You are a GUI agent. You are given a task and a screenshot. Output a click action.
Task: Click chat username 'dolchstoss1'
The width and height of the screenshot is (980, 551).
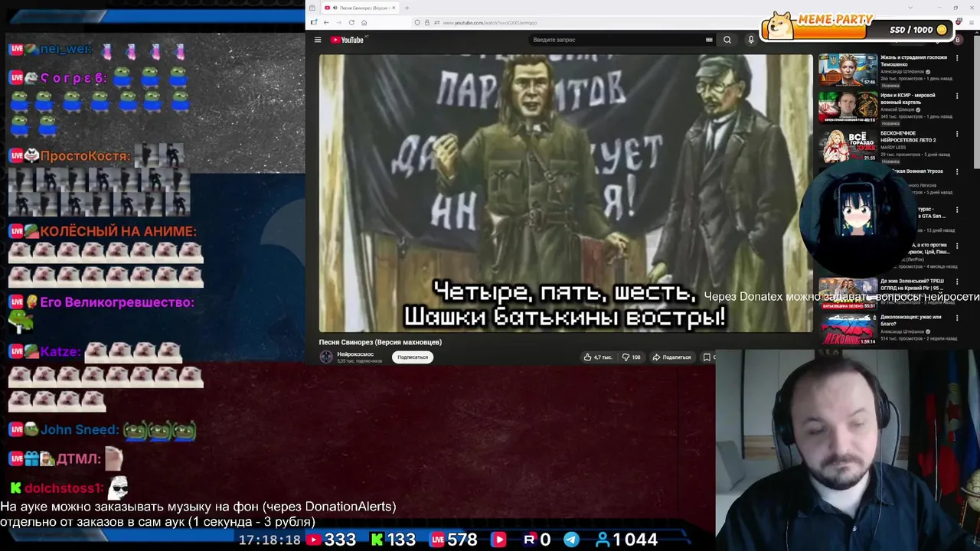point(64,488)
